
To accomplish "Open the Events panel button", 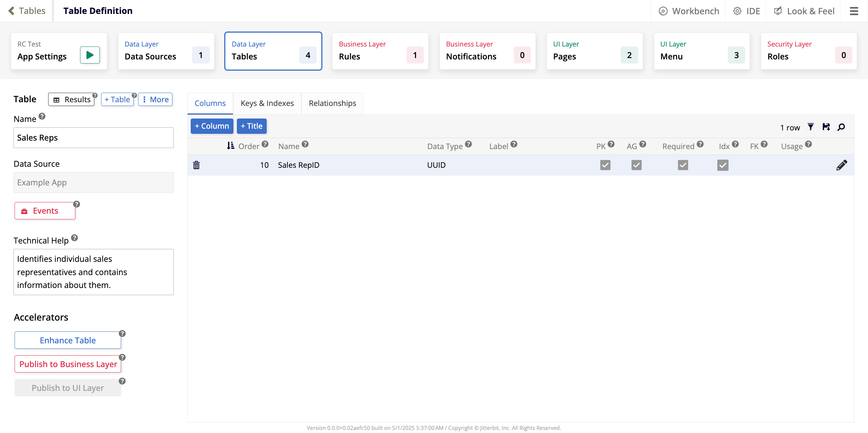I will pyautogui.click(x=45, y=211).
